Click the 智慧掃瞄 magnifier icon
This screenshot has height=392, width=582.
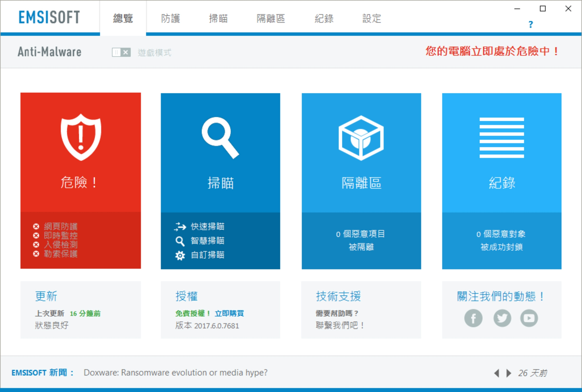click(x=180, y=241)
